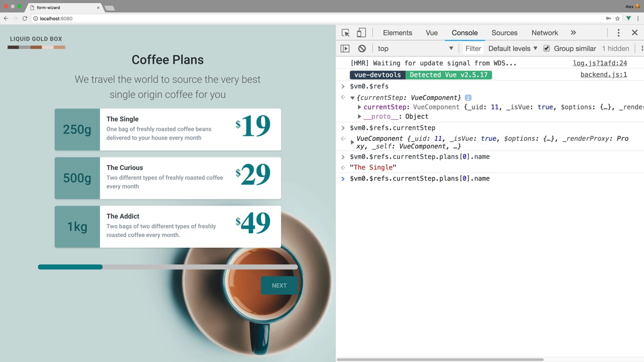Bookmark this page star icon
Screen dimensions: 644x362
[x=617, y=18]
